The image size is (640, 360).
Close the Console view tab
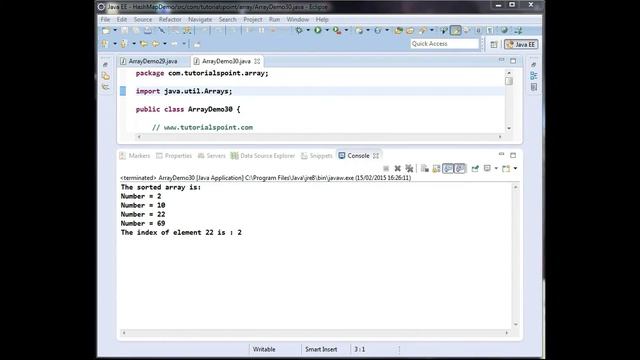pyautogui.click(x=376, y=156)
